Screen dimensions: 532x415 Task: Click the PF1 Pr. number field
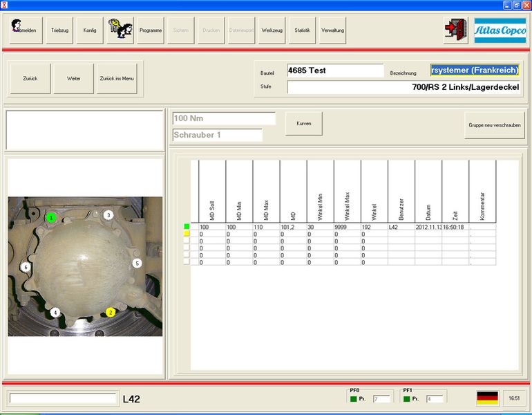tap(435, 399)
